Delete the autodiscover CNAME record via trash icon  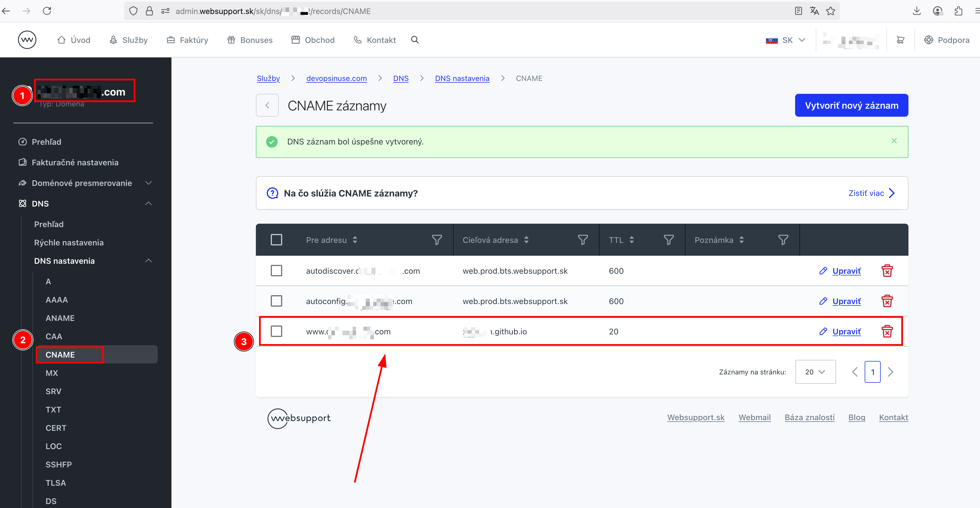click(x=887, y=271)
